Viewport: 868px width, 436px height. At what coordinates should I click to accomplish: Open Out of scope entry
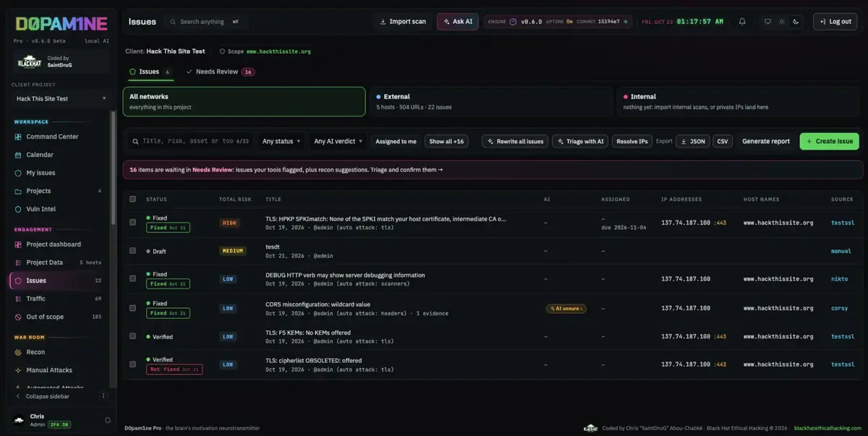pyautogui.click(x=58, y=317)
